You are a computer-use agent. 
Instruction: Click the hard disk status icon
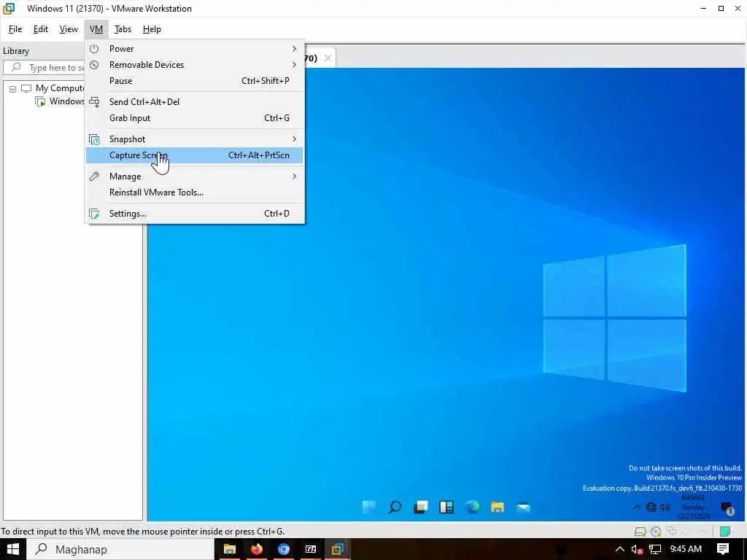[x=640, y=532]
